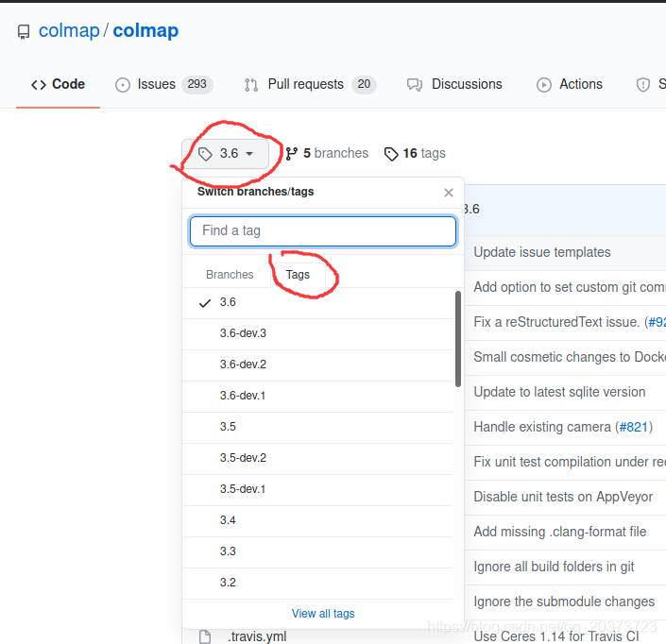The height and width of the screenshot is (644, 666).
Task: Click the Issues circle icon
Action: tap(123, 85)
